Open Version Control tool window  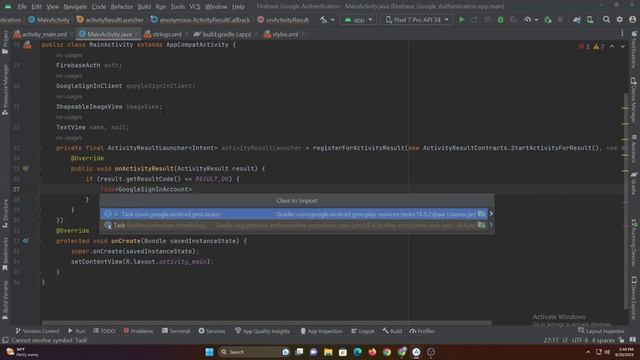pos(37,331)
